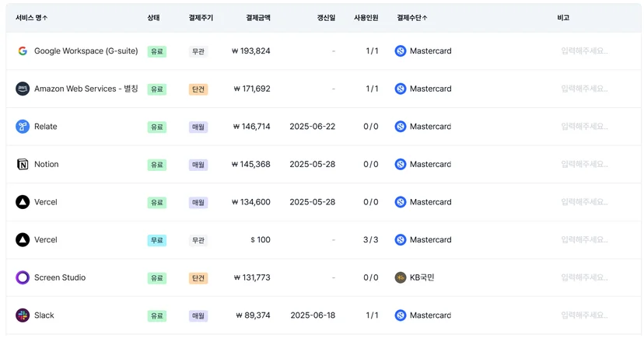
Task: Fill in the 비고 note for Slack
Action: [584, 315]
